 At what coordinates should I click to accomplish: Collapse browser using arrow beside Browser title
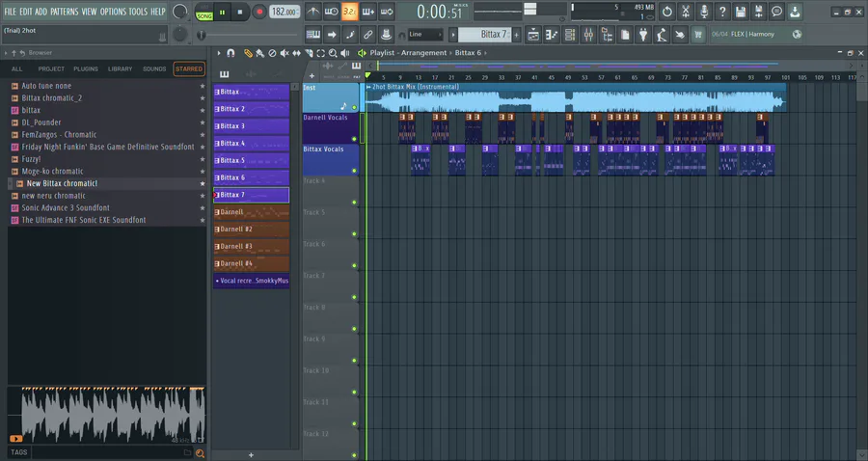coord(6,53)
